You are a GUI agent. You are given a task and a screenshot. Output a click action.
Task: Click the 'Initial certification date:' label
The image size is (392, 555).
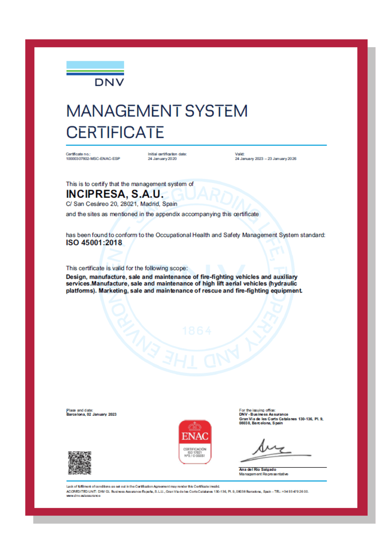coord(167,154)
